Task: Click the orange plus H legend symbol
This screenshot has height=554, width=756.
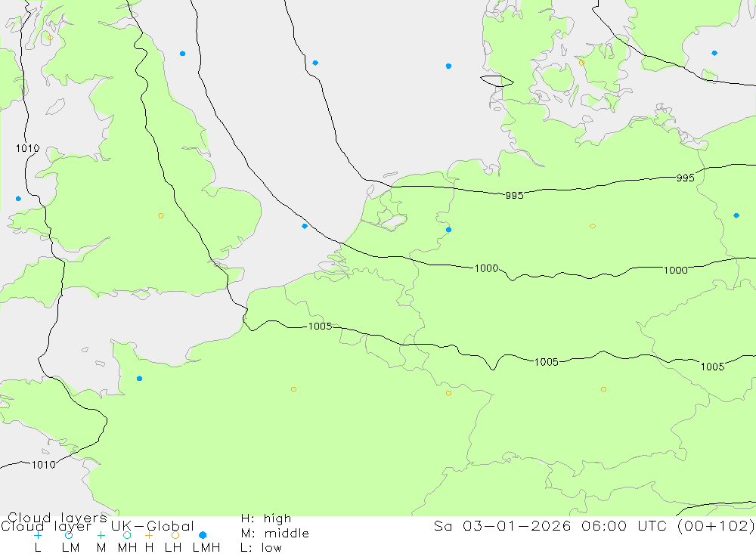Action: (149, 535)
